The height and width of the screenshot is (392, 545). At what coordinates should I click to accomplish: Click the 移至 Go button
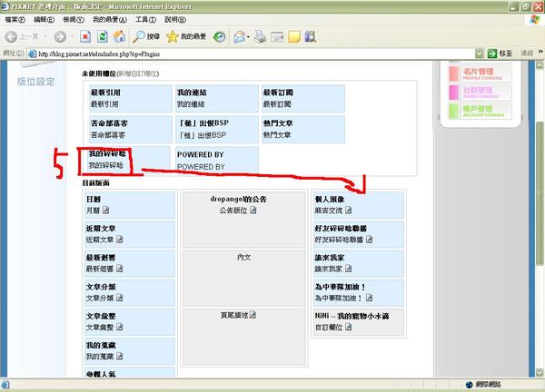coord(500,54)
